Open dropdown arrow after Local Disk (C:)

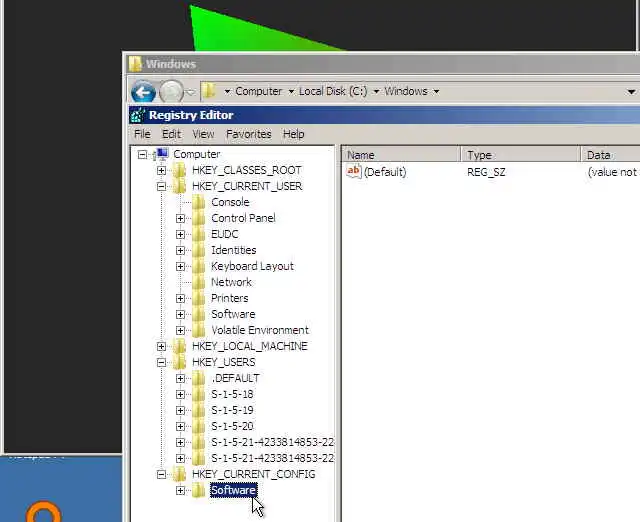click(x=376, y=92)
